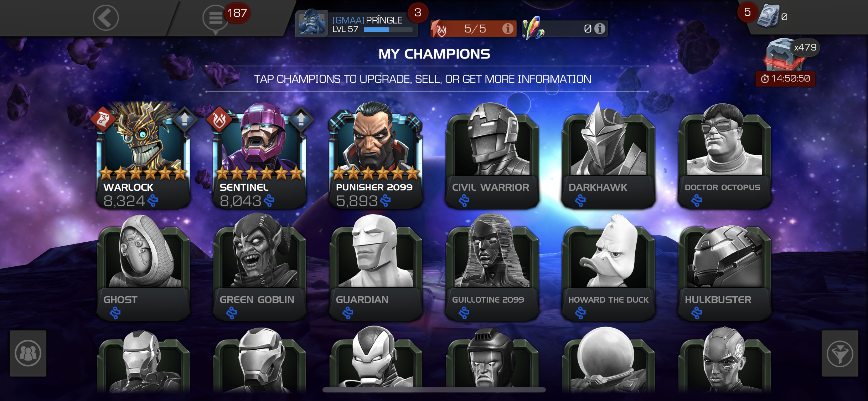Open the champion filter funnel icon

[840, 353]
